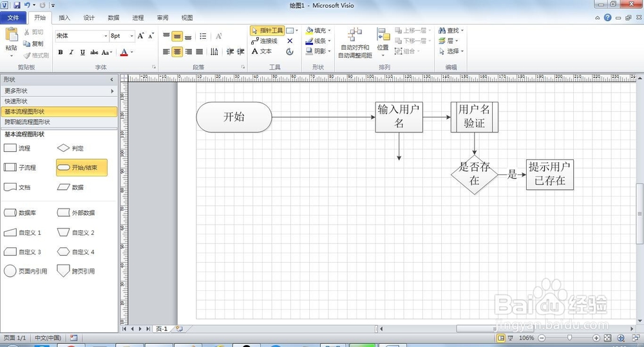The width and height of the screenshot is (644, 347).
Task: Toggle Align Left paragraph alignment
Action: click(166, 52)
